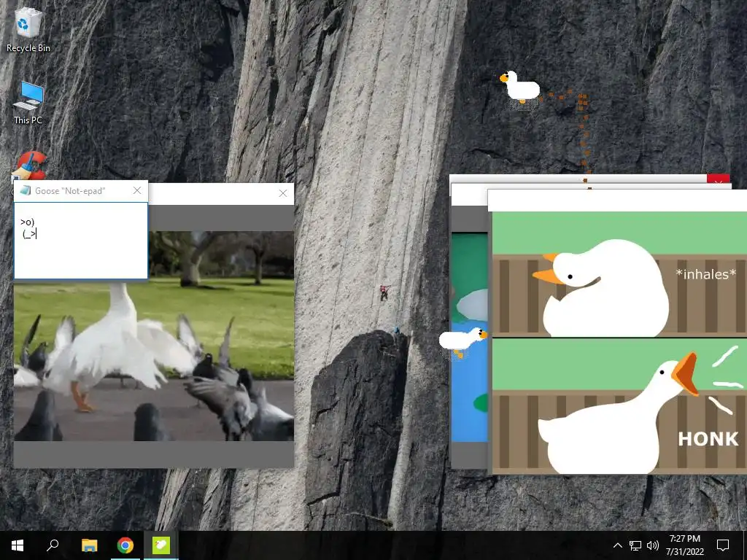Close the Goose "Not-epad" window
Viewport: 747px width, 560px height.
tap(137, 190)
